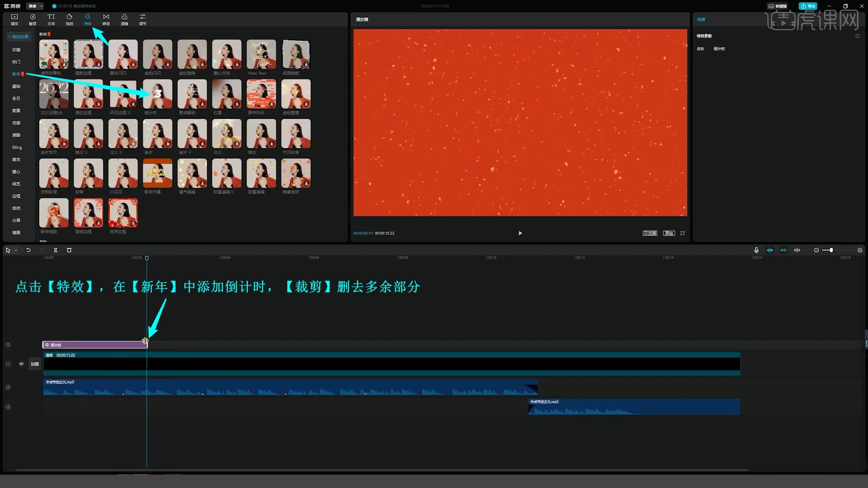Click the timeline horizontal scrollbar
This screenshot has width=868, height=488.
[x=382, y=470]
